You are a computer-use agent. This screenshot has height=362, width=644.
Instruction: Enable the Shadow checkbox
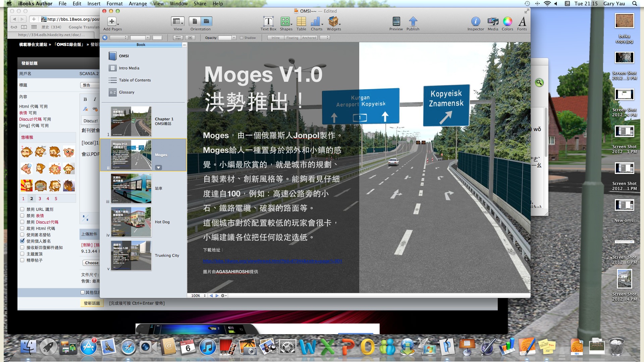(x=241, y=38)
